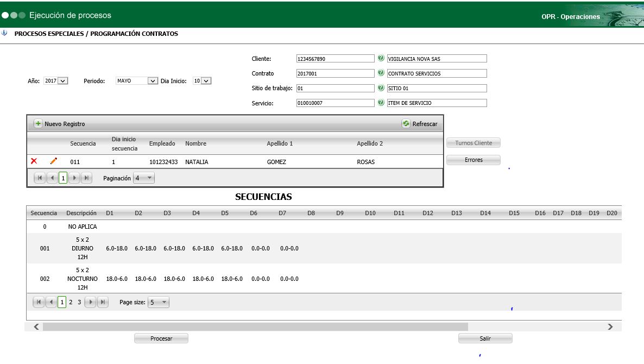Click the ITEM DE SERVICIO description field
Viewport: 644px width, 364px height.
437,103
